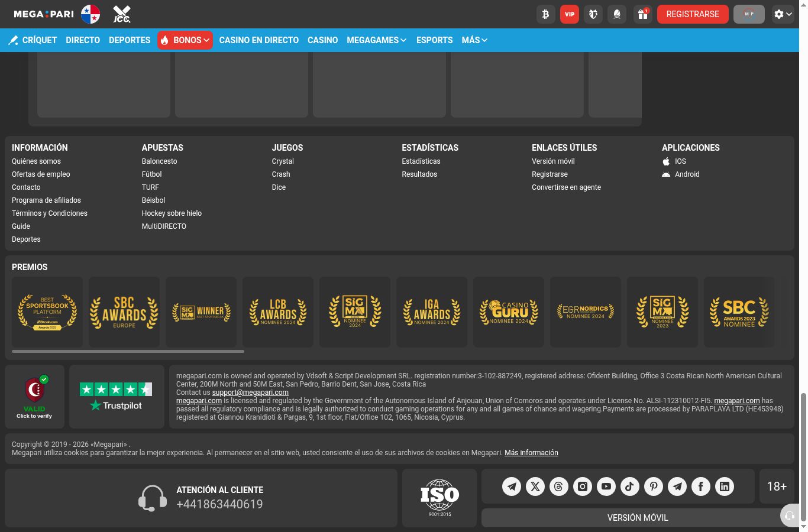Open the Best Sportsbook Platform award badge
Screen dimensions: 808x532
(47, 312)
